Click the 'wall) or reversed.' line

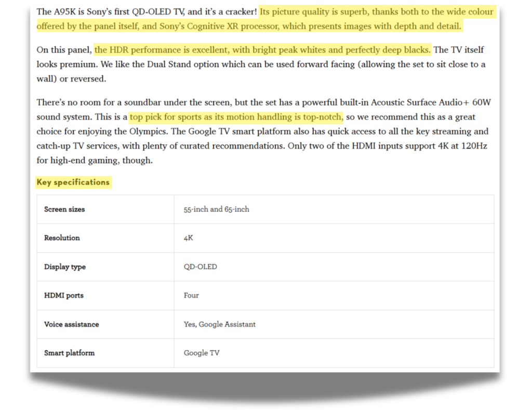tap(71, 79)
